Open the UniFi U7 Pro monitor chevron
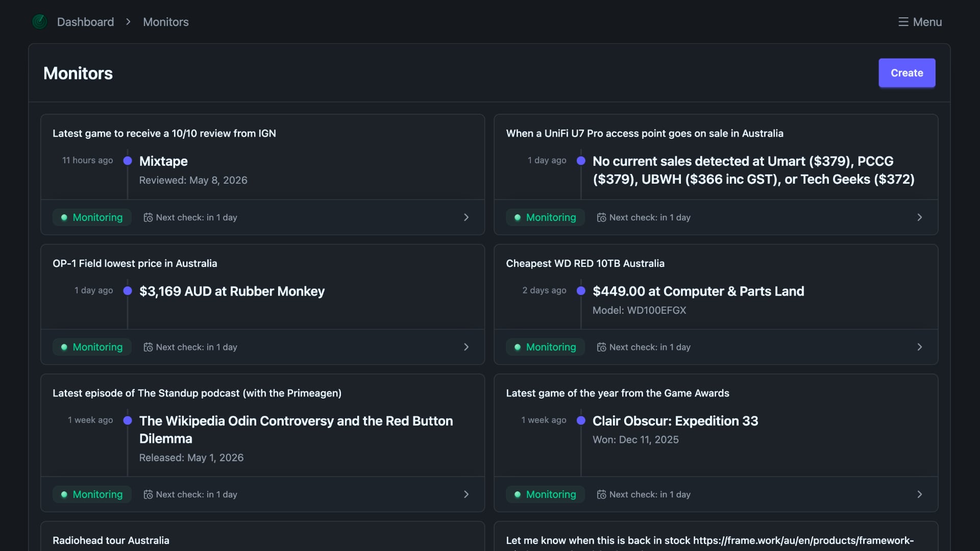The height and width of the screenshot is (551, 980). tap(919, 217)
